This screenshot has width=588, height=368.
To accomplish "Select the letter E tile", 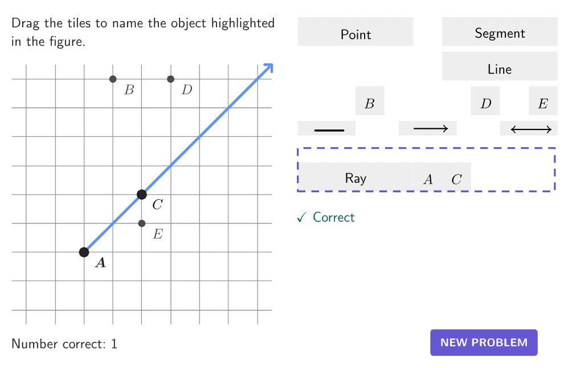I will [543, 101].
